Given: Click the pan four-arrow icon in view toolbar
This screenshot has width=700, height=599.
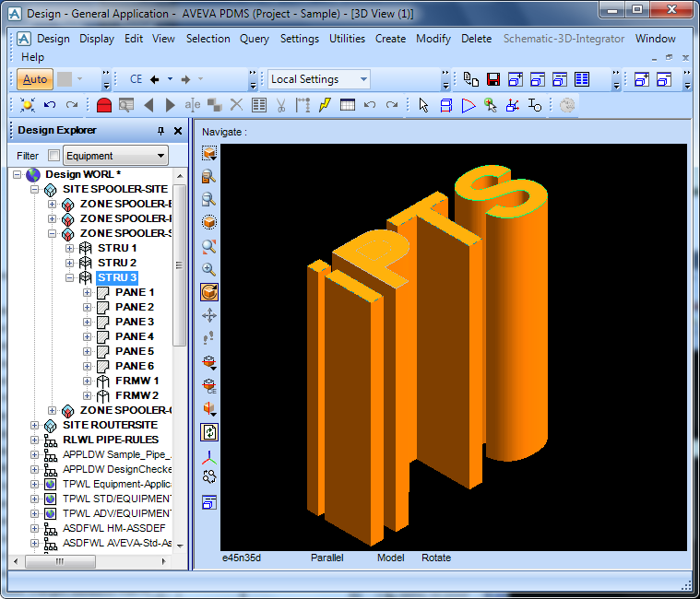Looking at the screenshot, I should [209, 315].
